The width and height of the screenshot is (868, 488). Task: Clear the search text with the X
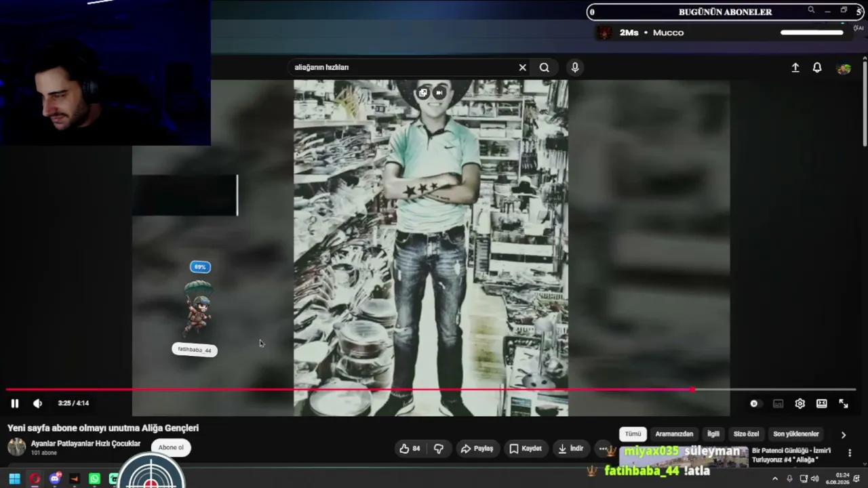522,67
